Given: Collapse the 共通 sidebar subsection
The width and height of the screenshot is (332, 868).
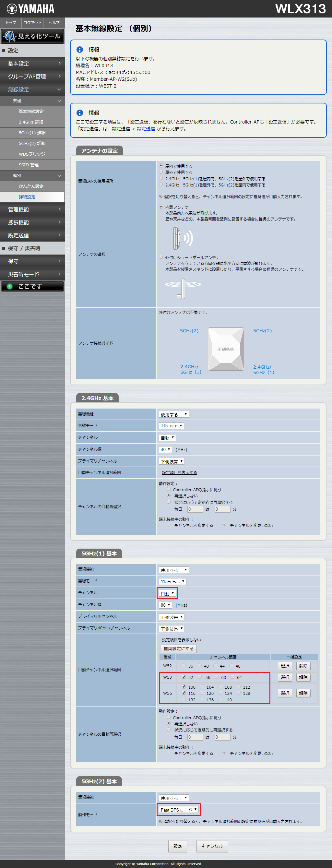Looking at the screenshot, I should [x=32, y=101].
